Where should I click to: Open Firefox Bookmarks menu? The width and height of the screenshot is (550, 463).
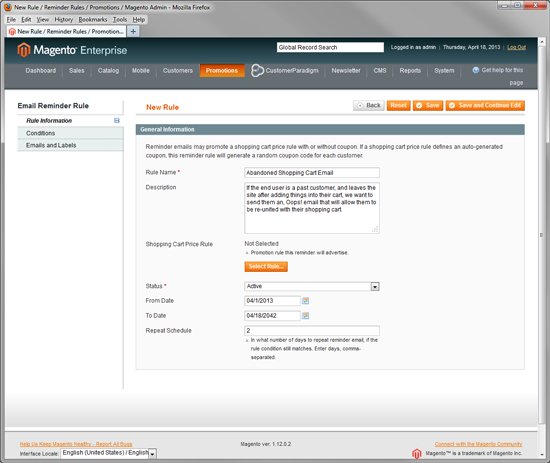point(93,20)
